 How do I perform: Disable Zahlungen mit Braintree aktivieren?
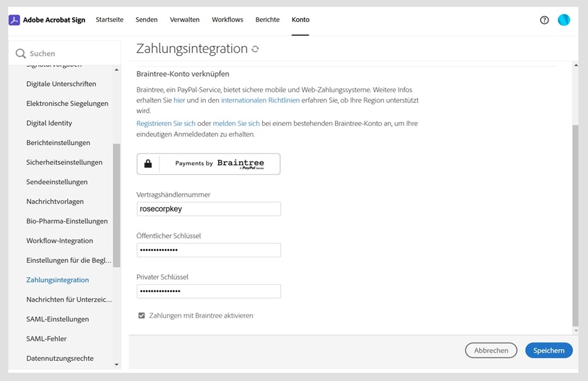pos(141,315)
